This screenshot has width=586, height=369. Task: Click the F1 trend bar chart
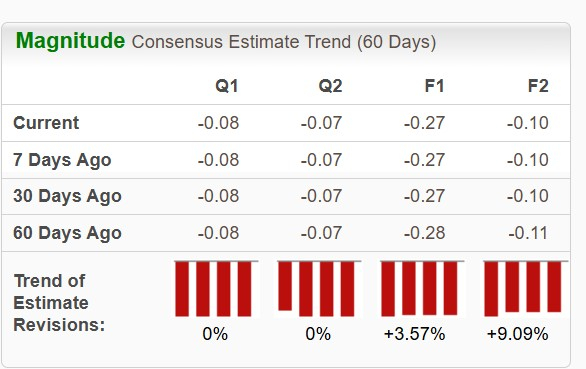[422, 289]
